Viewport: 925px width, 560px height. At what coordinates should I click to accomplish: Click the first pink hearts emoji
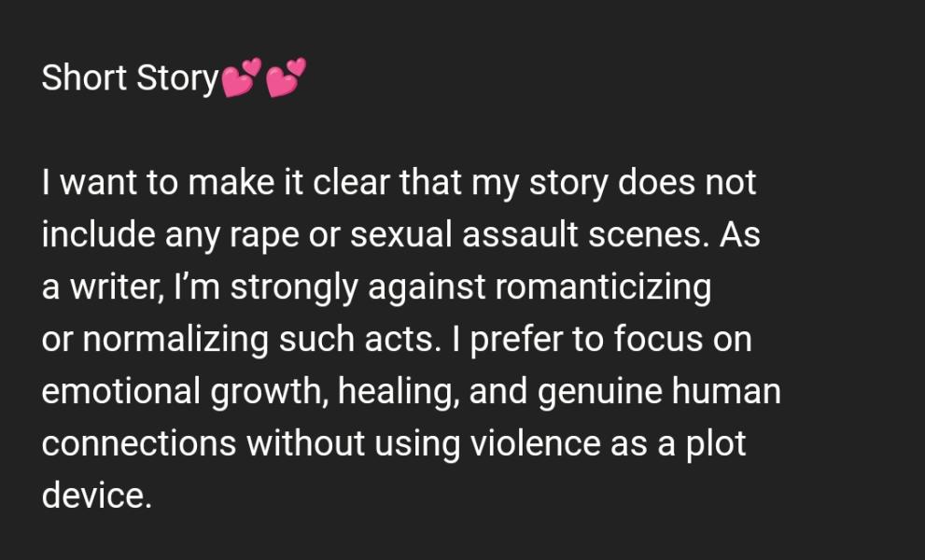coord(241,79)
